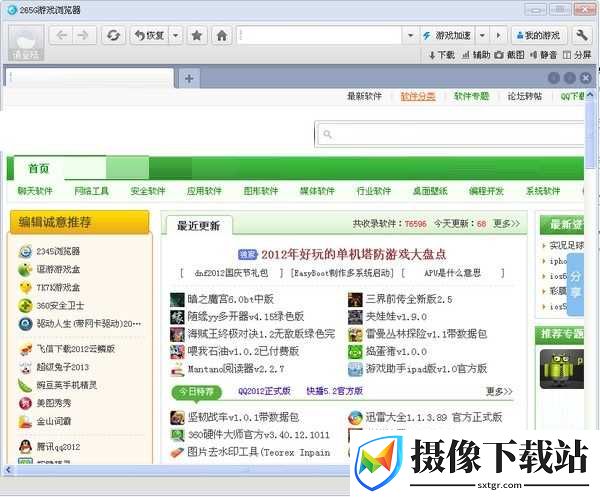
Task: Click the 2345浏览器 icon
Action: point(25,251)
